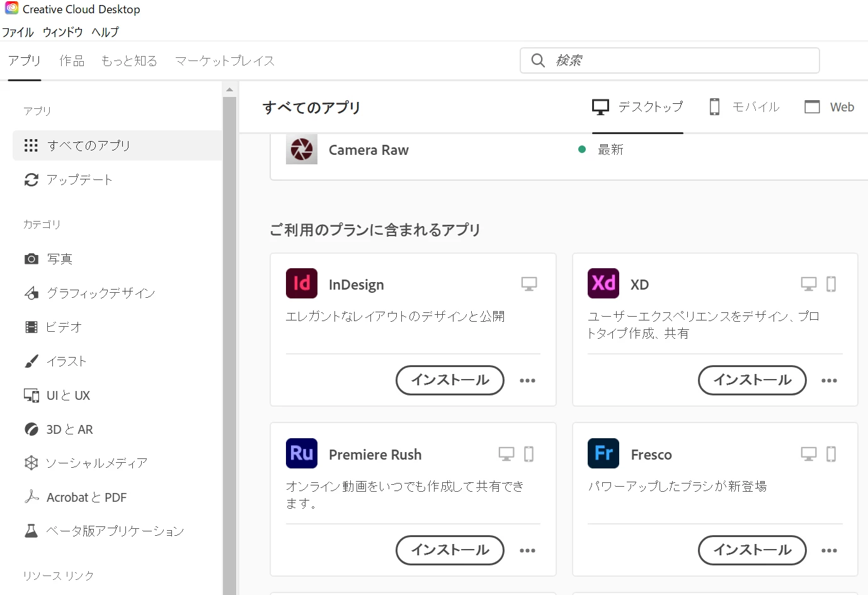Image resolution: width=868 pixels, height=595 pixels.
Task: Click the sphere icon beside 3D と AR
Action: tap(31, 429)
